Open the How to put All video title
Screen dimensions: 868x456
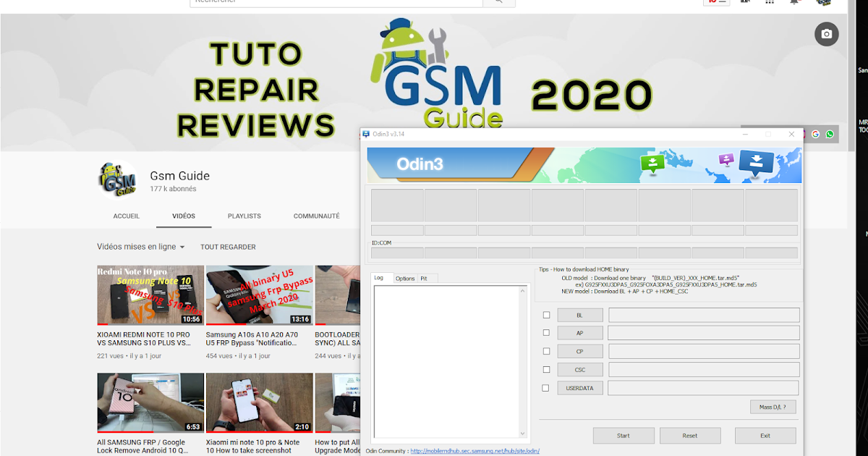pyautogui.click(x=337, y=447)
